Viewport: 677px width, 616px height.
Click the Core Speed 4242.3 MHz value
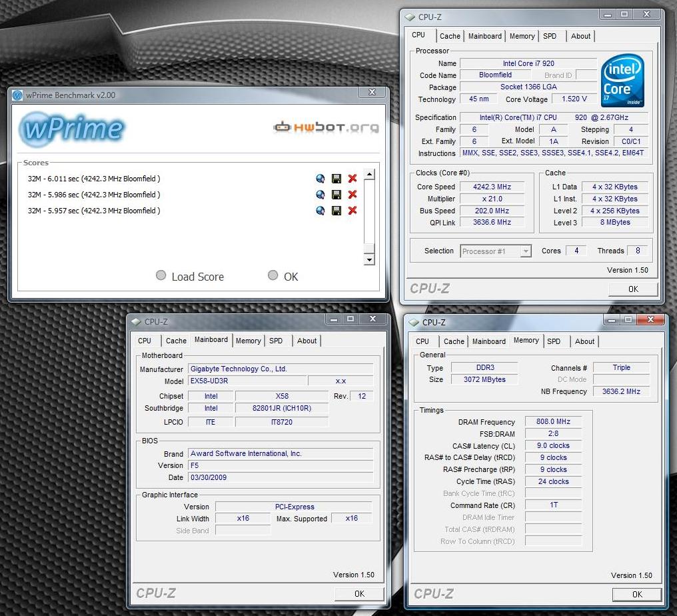click(492, 187)
